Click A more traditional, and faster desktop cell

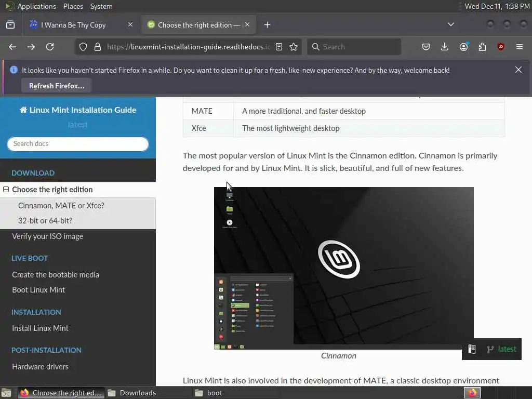point(369,111)
